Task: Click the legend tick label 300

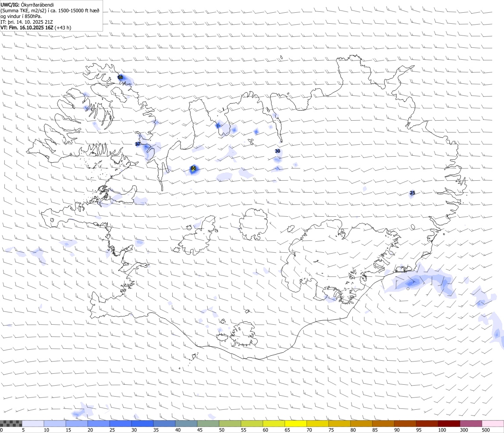Action: click(x=464, y=430)
